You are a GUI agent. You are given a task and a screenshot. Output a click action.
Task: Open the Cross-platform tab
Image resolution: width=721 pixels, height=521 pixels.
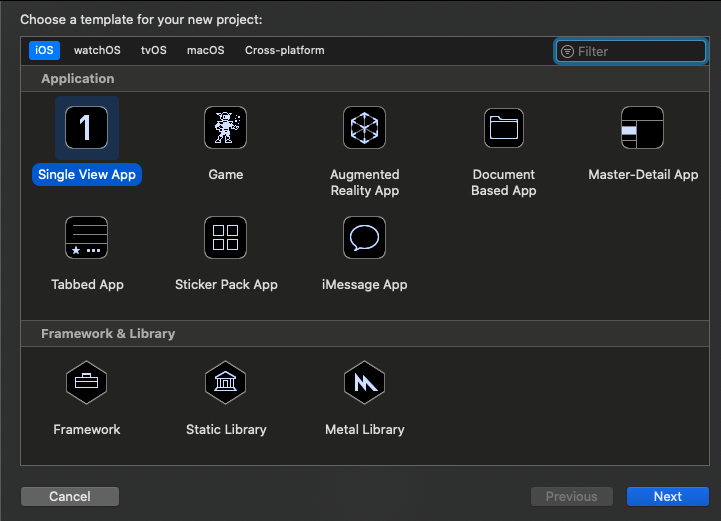point(285,50)
